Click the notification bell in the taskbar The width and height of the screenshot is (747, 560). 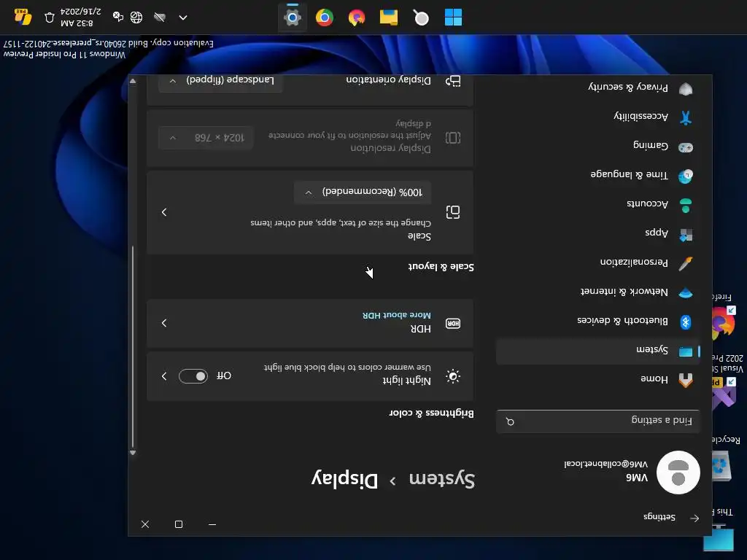point(50,18)
